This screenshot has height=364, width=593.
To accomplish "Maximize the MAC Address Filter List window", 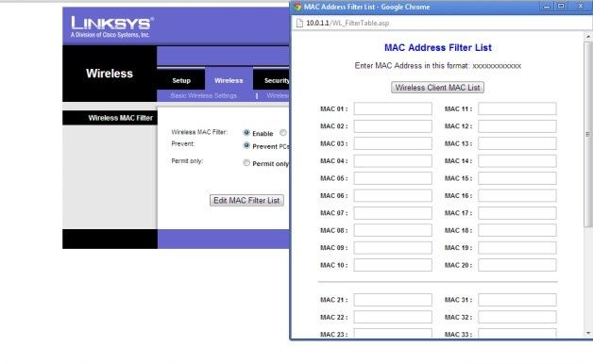I will pyautogui.click(x=561, y=7).
